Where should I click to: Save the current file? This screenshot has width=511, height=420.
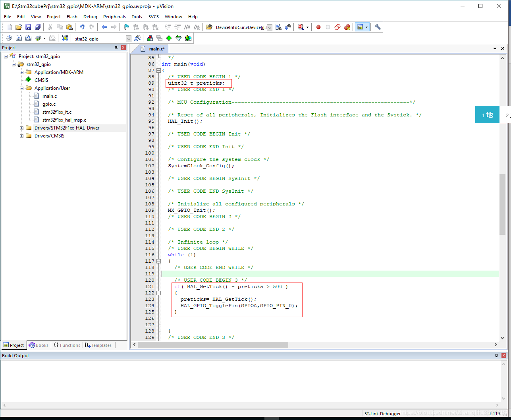point(28,27)
